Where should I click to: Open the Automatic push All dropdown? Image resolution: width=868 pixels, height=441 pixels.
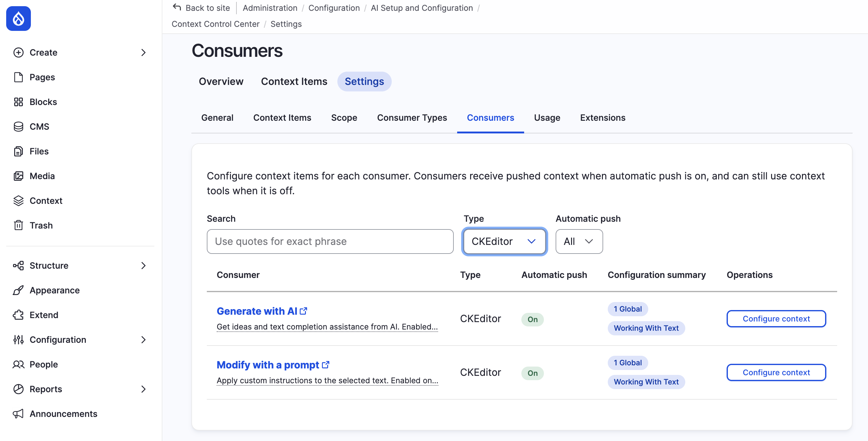[579, 241]
